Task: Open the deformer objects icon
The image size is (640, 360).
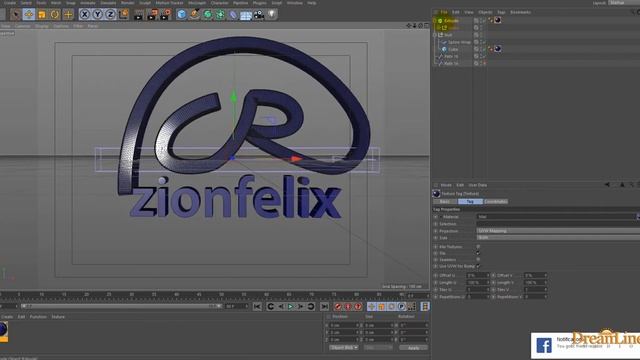Action: click(233, 15)
